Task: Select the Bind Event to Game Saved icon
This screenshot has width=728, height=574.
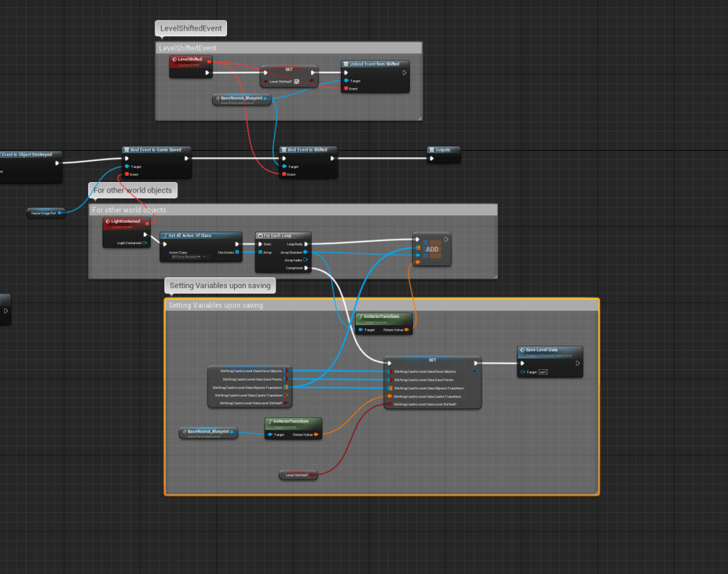Action: coord(126,150)
